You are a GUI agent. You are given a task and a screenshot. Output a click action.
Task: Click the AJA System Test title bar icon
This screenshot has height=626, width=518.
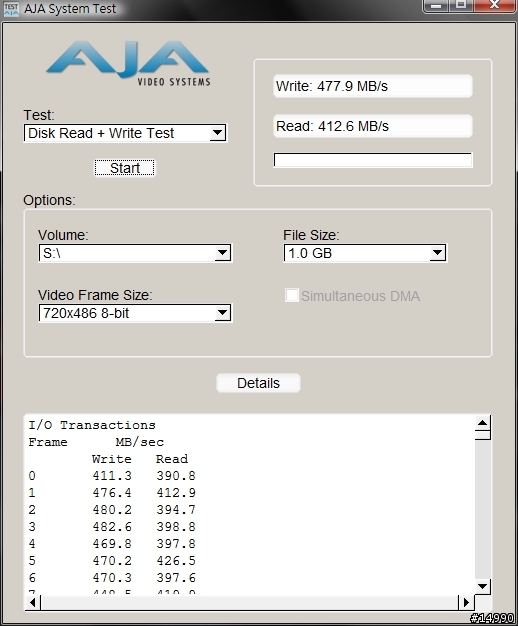(11, 9)
